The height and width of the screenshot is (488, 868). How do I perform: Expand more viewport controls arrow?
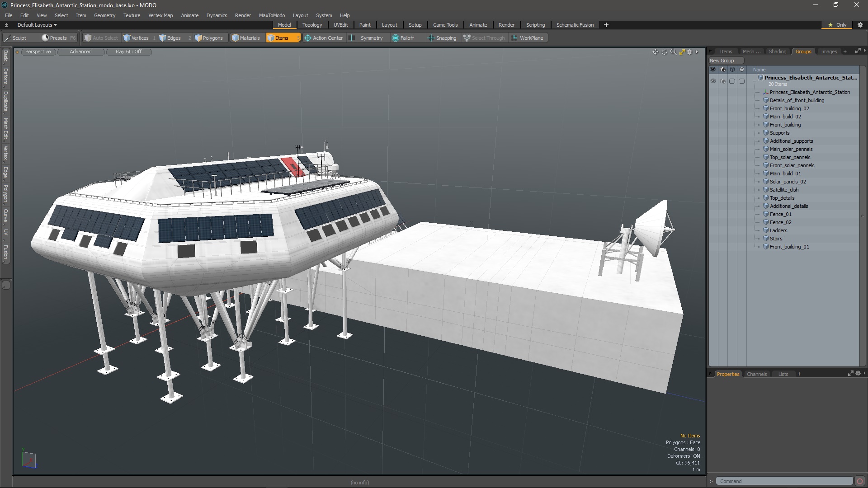[697, 52]
